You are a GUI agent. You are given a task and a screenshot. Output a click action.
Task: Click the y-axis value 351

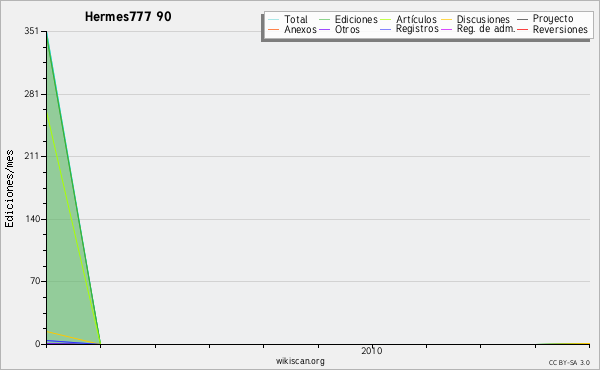[32, 31]
